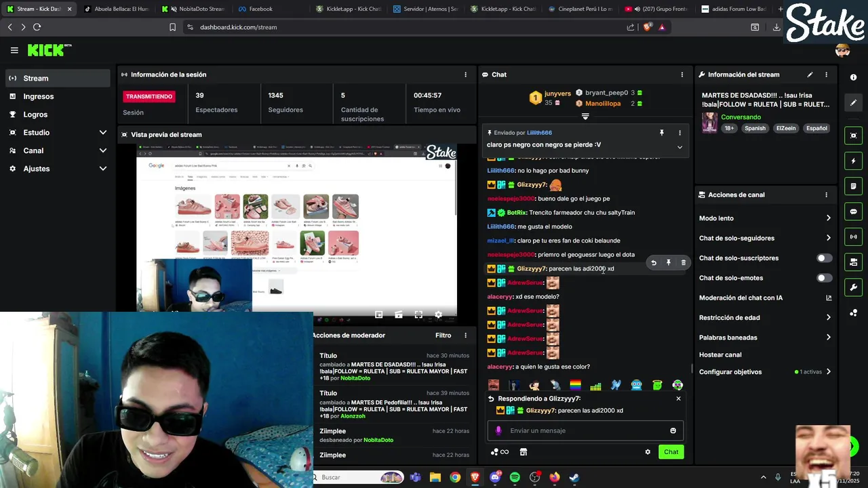Open Restricción de edad settings
The width and height of the screenshot is (868, 488).
coord(765,317)
